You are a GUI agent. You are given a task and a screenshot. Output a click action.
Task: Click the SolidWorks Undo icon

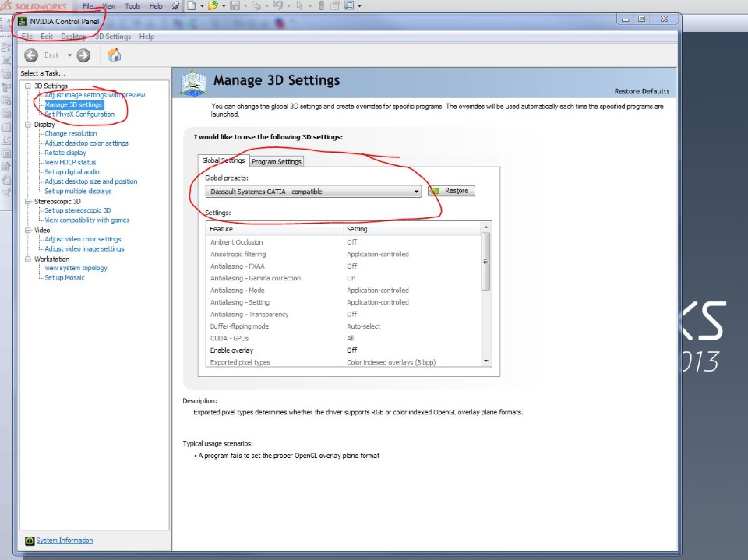pos(278,5)
